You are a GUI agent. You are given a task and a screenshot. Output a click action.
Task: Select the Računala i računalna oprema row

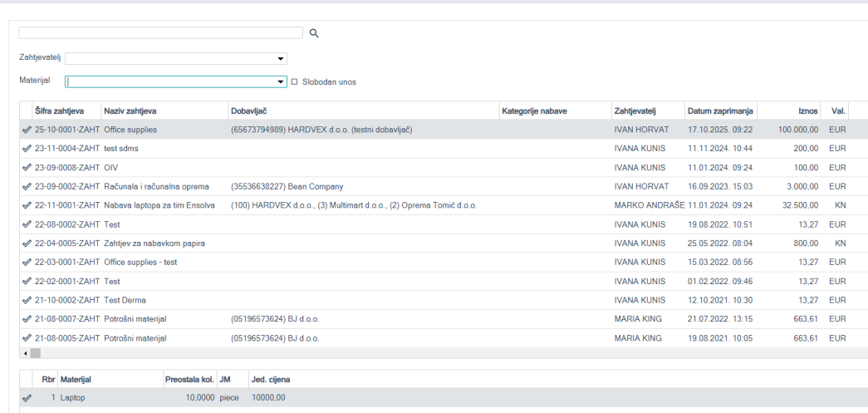(156, 187)
